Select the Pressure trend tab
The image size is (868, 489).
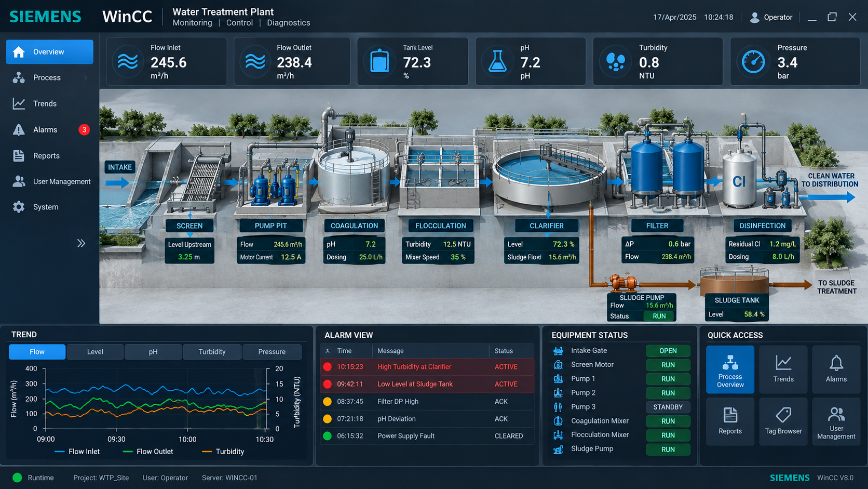tap(272, 352)
